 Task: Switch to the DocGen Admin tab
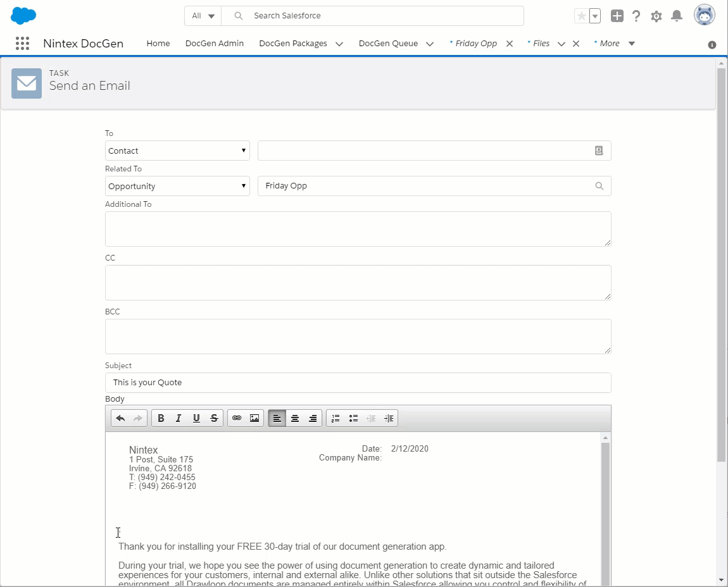pos(215,43)
